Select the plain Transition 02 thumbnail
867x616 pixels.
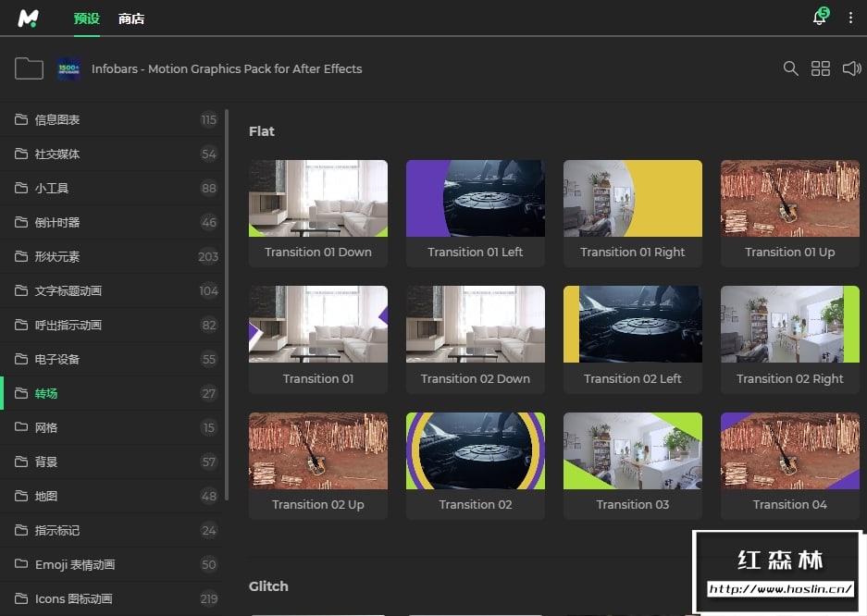coord(475,450)
